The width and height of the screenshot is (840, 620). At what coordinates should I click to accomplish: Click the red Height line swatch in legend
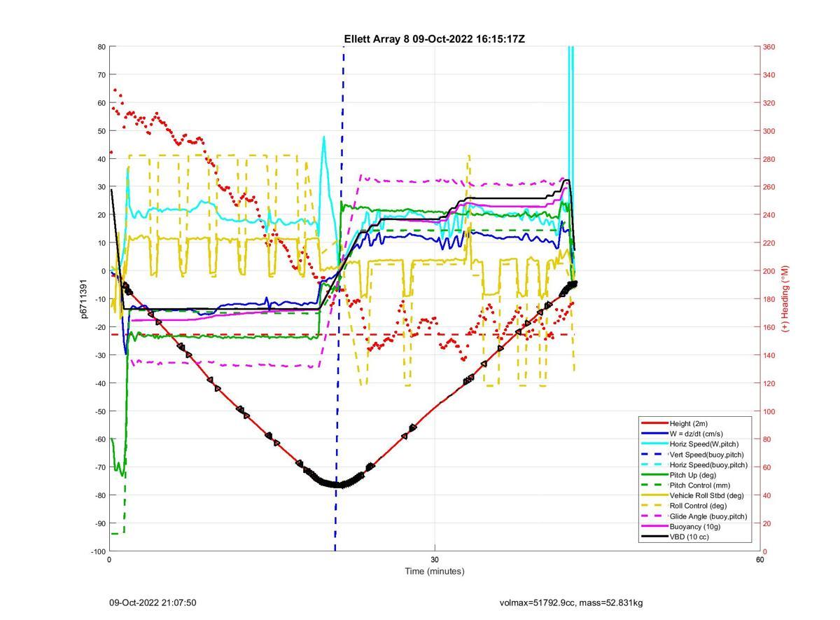coord(654,423)
